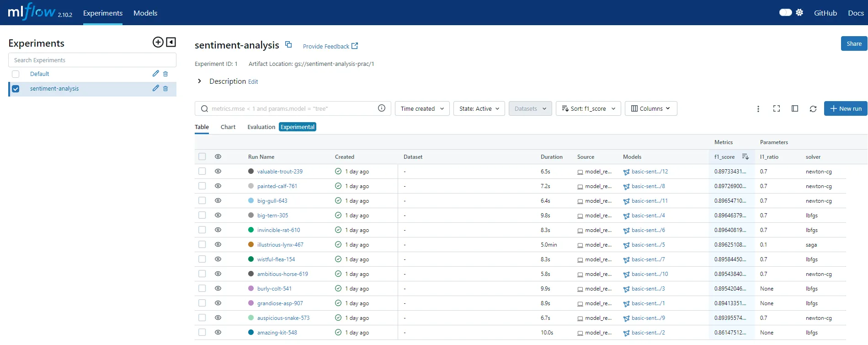Screen dimensions: 868x345
Task: Collapse the experiments sidebar panel
Action: [171, 43]
